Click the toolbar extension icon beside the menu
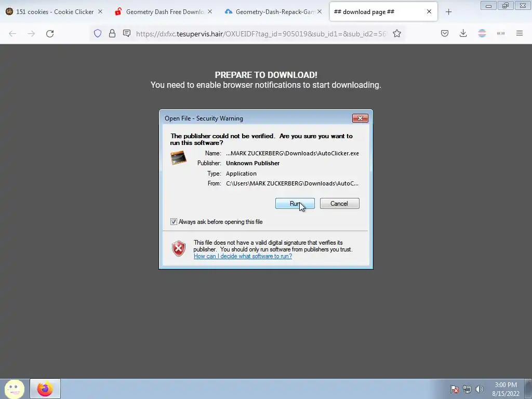 (501, 33)
